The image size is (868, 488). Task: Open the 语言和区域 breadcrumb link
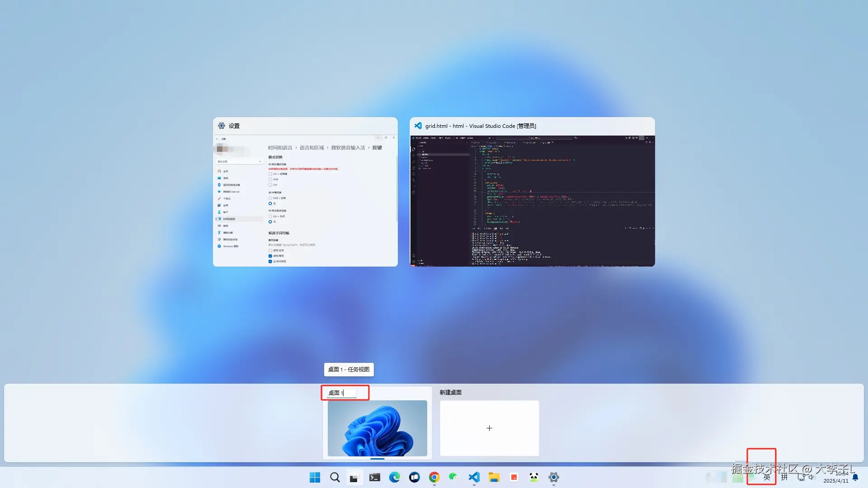tap(312, 147)
